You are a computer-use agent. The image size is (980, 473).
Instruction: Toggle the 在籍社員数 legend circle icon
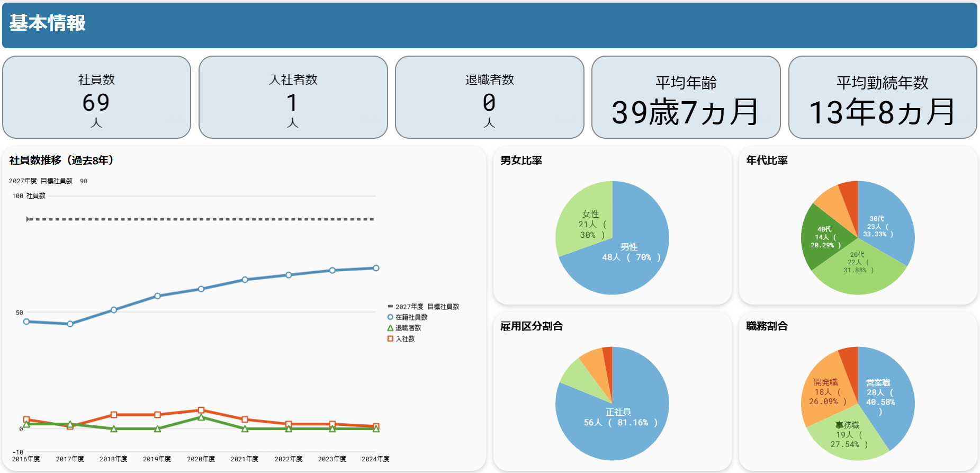pyautogui.click(x=390, y=317)
